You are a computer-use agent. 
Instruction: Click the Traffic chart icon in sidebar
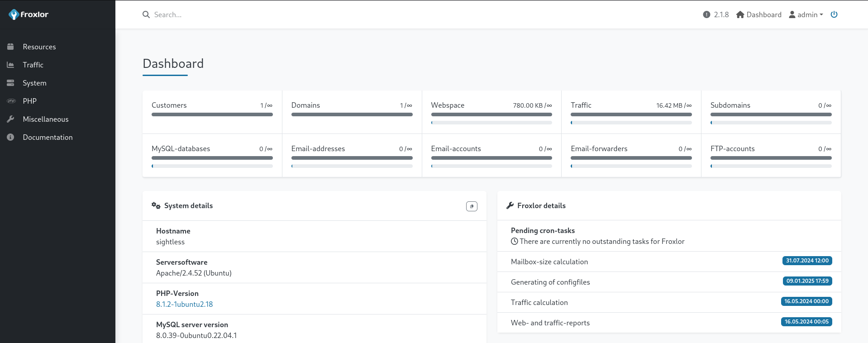(10, 65)
